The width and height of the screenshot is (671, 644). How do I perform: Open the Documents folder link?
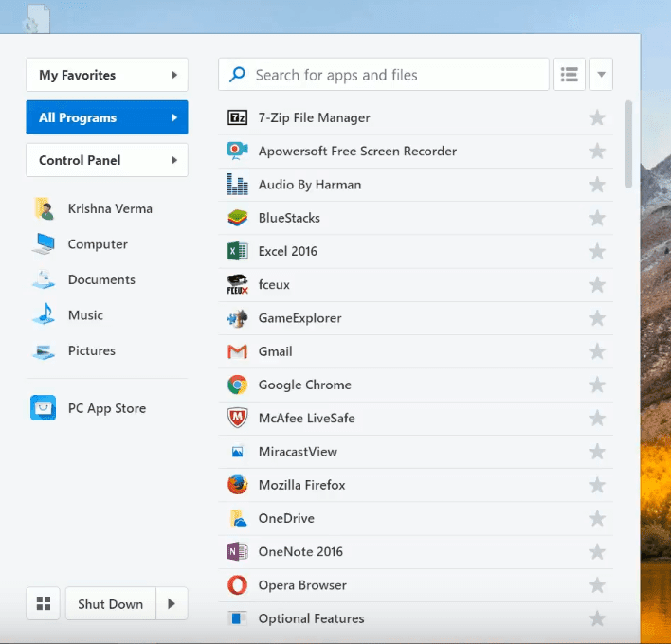pyautogui.click(x=101, y=279)
